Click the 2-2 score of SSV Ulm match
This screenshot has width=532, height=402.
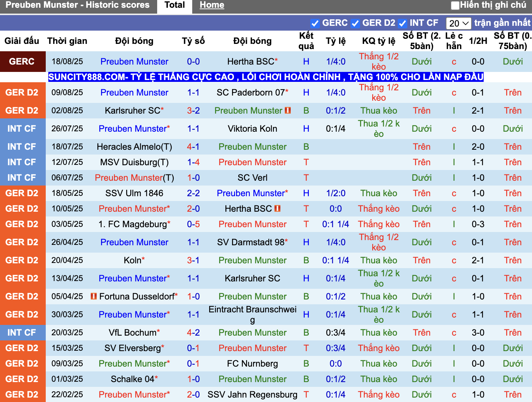point(193,193)
